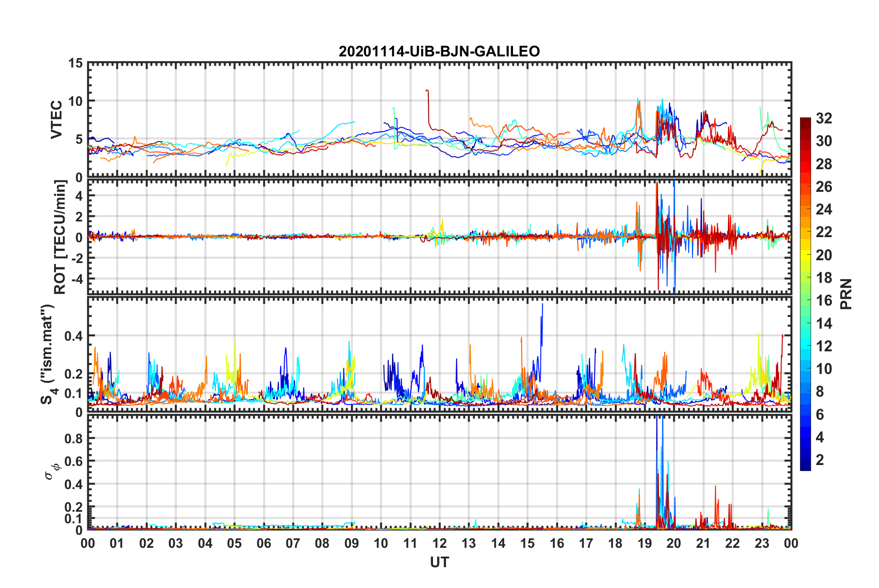Viewport: 879px width, 588px height.
Task: Click colorbar tick label 30
Action: pos(824,141)
